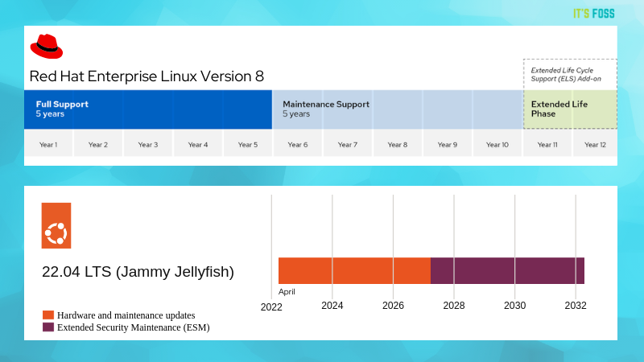This screenshot has width=644, height=362.
Task: Click the Year 1 cell
Action: click(x=48, y=143)
